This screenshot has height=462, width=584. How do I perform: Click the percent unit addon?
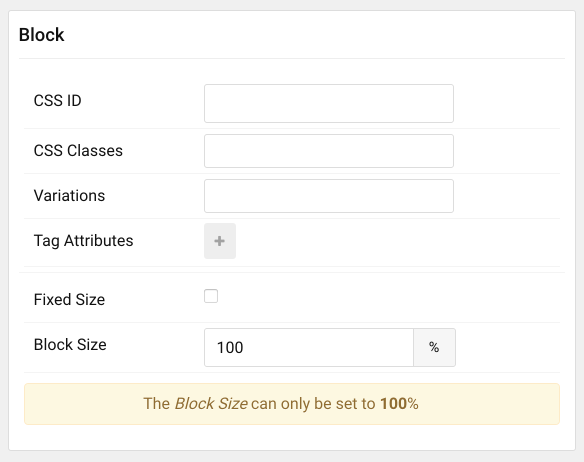tap(434, 347)
